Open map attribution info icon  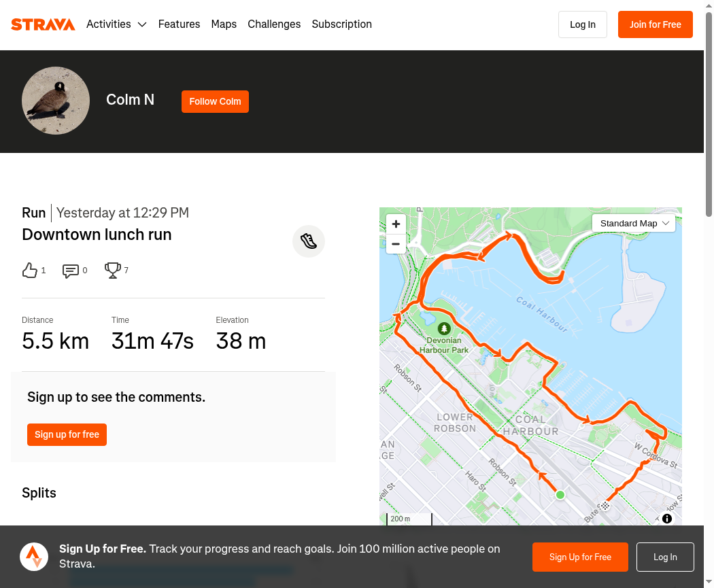(667, 519)
